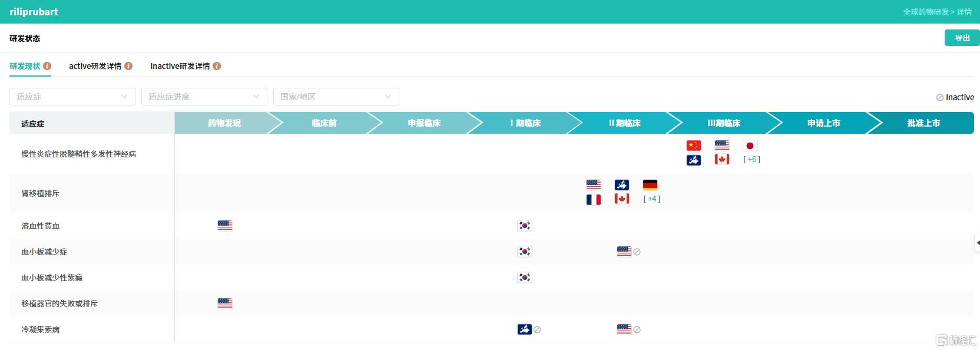
Task: Switch to the 研发现状 tab
Action: (25, 66)
